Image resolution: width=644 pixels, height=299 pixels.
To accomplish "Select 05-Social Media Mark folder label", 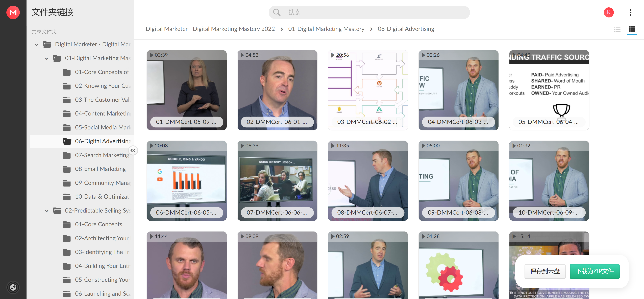I will [103, 128].
